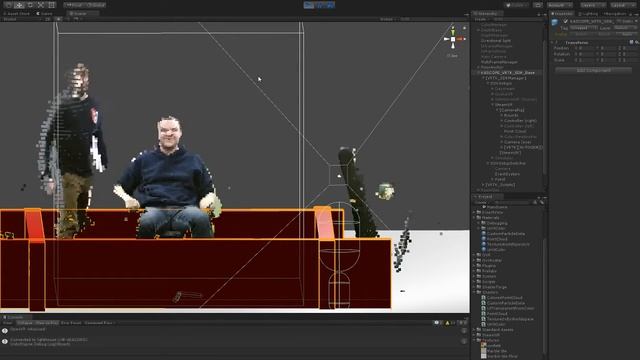Click the Add Component button
The image size is (640, 360).
pos(593,70)
